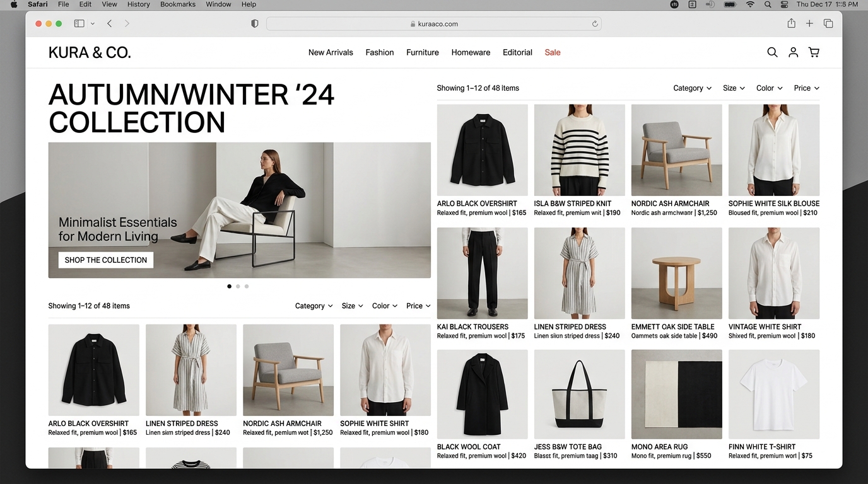The height and width of the screenshot is (484, 868).
Task: Click the SOPHIE WHITE SILK BLOUSE title
Action: click(x=774, y=204)
